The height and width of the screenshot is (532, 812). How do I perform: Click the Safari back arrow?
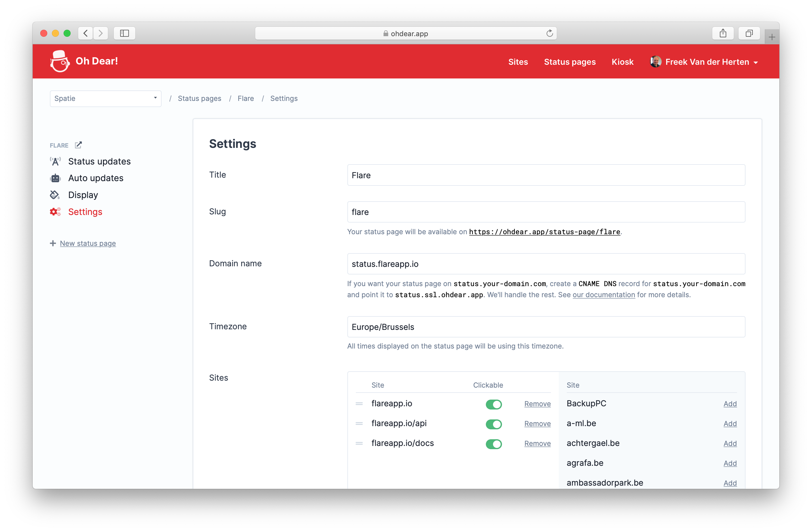(86, 33)
